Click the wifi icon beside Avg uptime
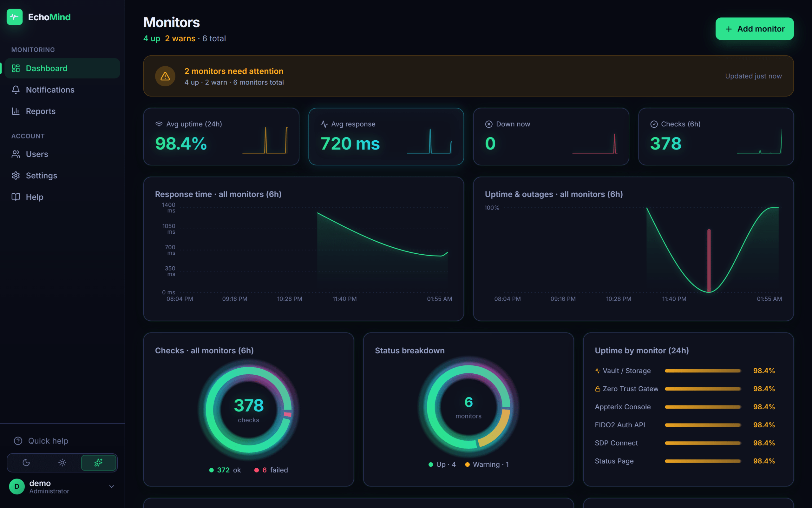Image resolution: width=812 pixels, height=508 pixels. coord(159,124)
